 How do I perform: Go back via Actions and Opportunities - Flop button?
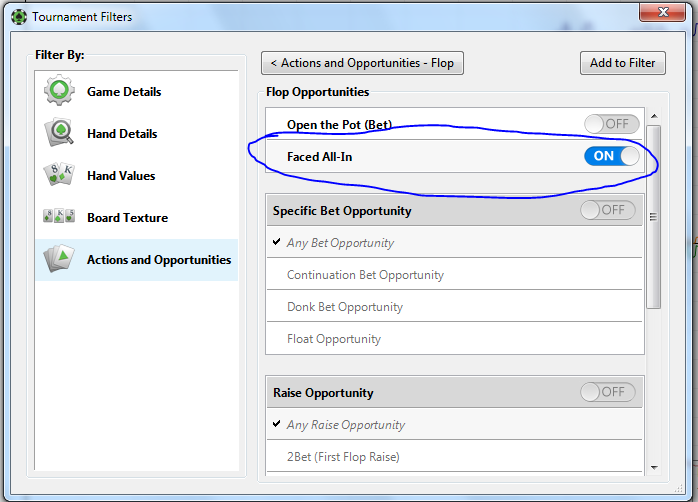(x=362, y=63)
